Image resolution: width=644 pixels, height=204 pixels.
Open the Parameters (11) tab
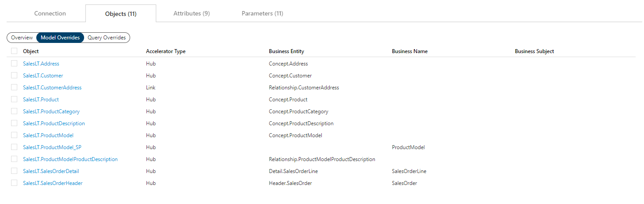tap(262, 13)
